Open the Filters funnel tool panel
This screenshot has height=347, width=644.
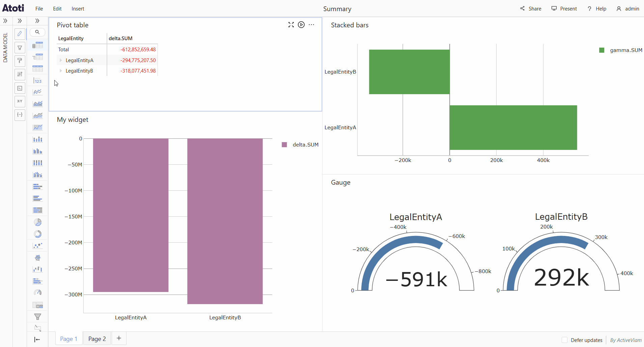[20, 48]
